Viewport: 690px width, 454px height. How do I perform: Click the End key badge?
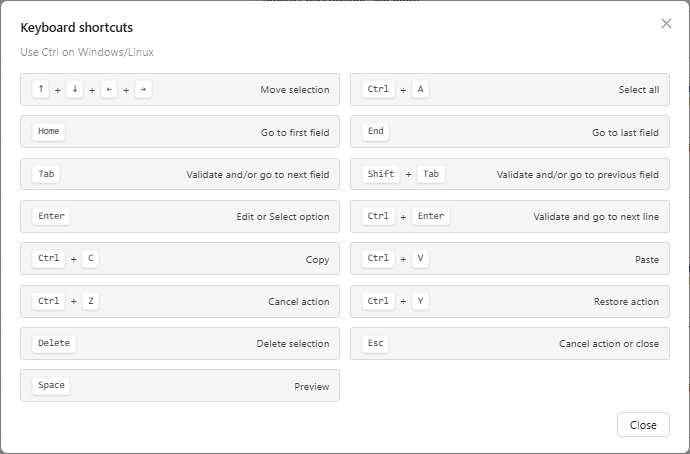click(376, 131)
